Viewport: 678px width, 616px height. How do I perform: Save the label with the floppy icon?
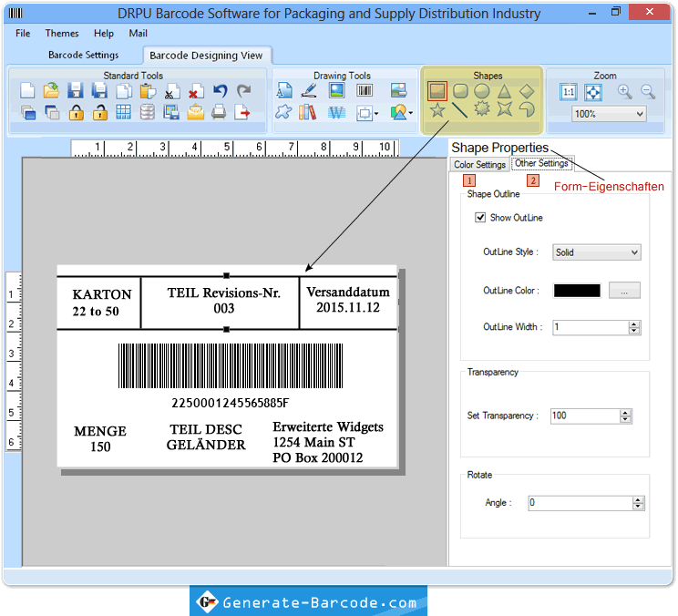76,91
